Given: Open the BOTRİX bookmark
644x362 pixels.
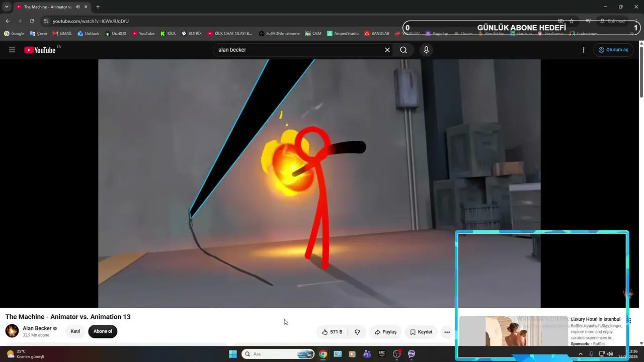Looking at the screenshot, I should (192, 34).
